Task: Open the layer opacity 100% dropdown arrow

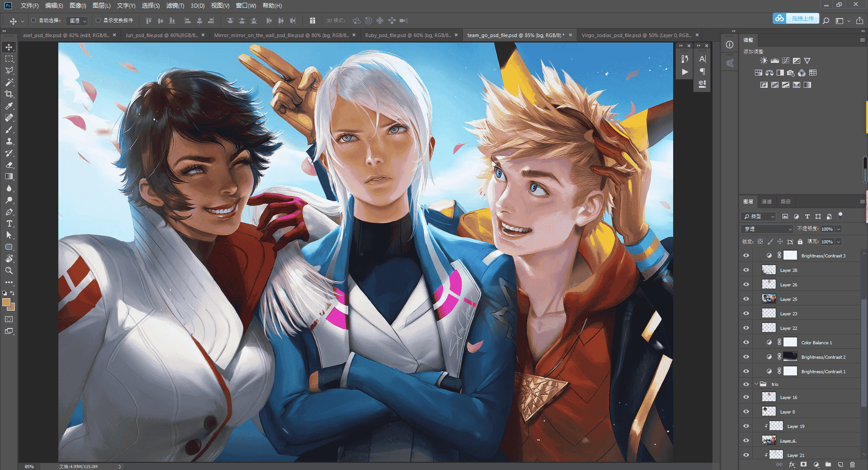Action: pos(838,229)
